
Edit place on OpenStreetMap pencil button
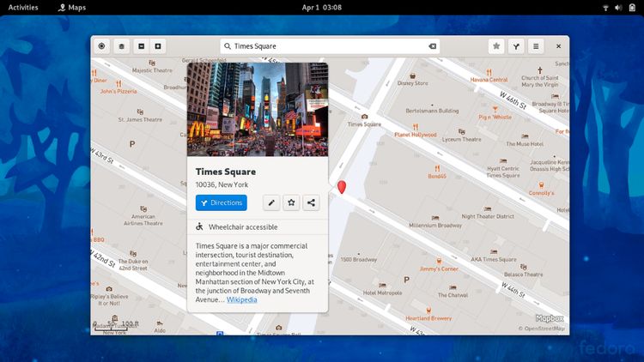tap(271, 202)
